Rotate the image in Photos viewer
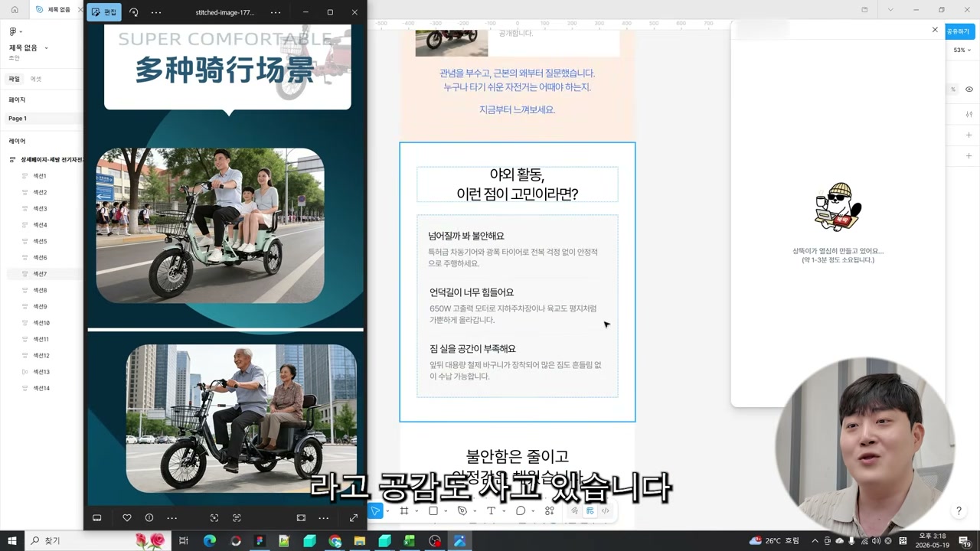980x551 pixels. pos(134,12)
